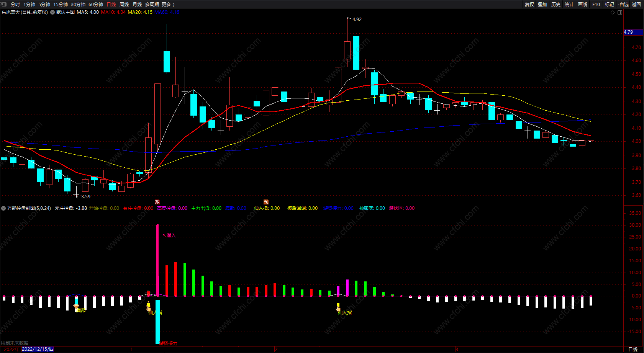Screen dimensions: 644x353
Task: Click the 高度控盘: 0.00 label
Action: click(172, 208)
